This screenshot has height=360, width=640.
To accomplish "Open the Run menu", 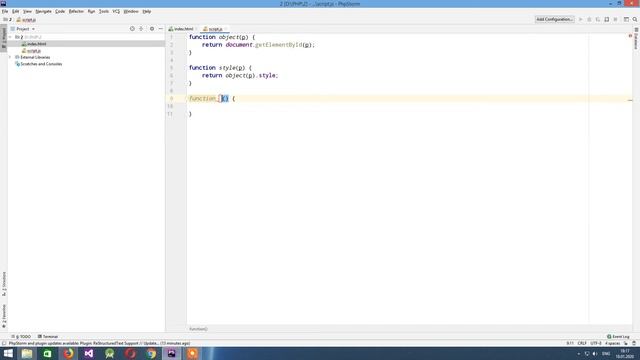I will click(91, 11).
